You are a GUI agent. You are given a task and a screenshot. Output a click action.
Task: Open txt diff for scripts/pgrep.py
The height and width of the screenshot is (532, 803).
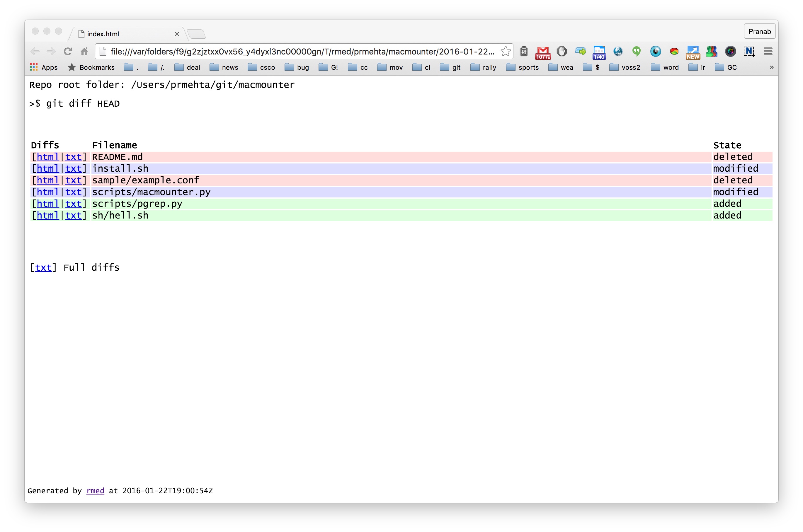click(x=73, y=204)
